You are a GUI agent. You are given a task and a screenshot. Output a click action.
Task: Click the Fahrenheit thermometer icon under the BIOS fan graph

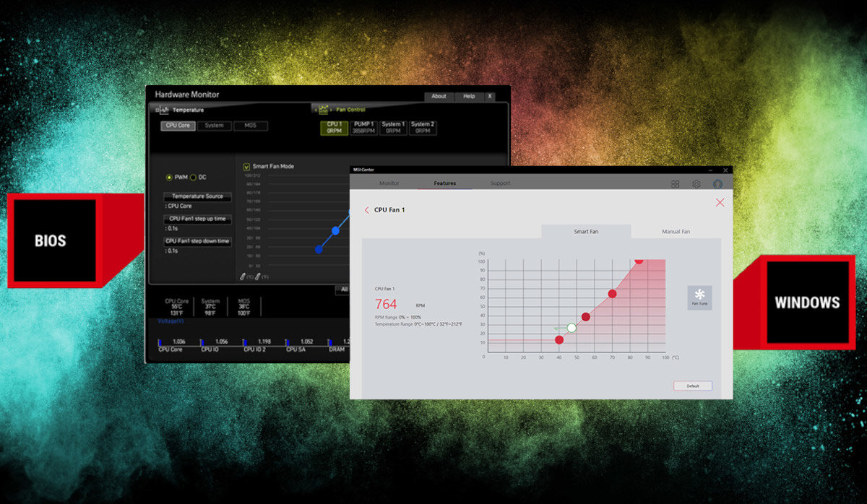256,276
